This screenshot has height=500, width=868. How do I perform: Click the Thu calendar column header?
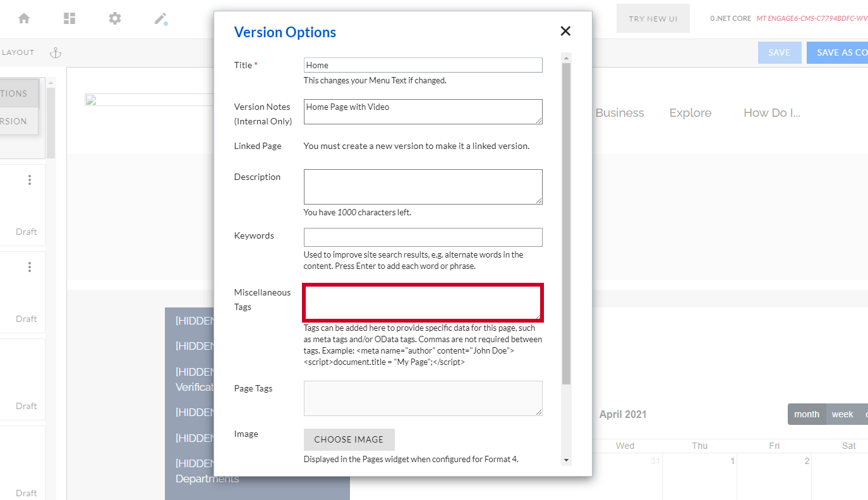pos(699,446)
